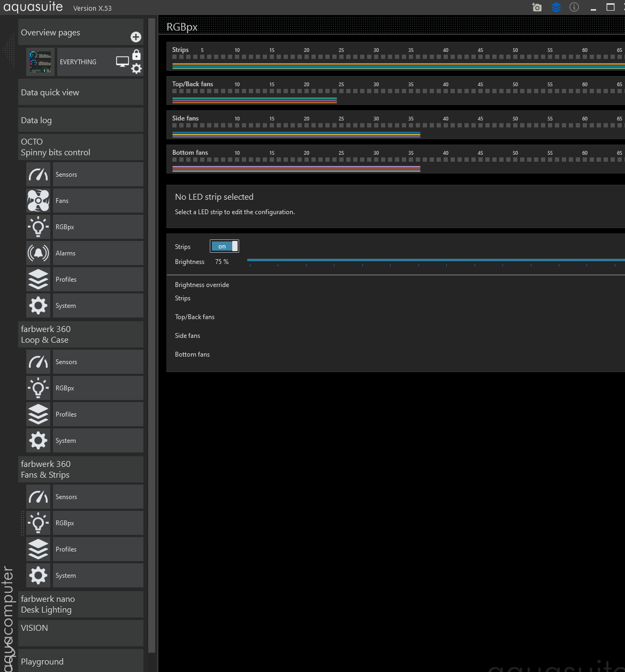Screen dimensions: 625x672
Task: Click the EVERYTHING page label
Action: 78,62
